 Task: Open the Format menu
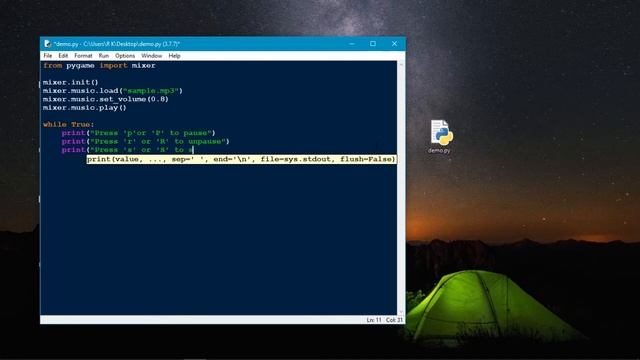[x=83, y=56]
